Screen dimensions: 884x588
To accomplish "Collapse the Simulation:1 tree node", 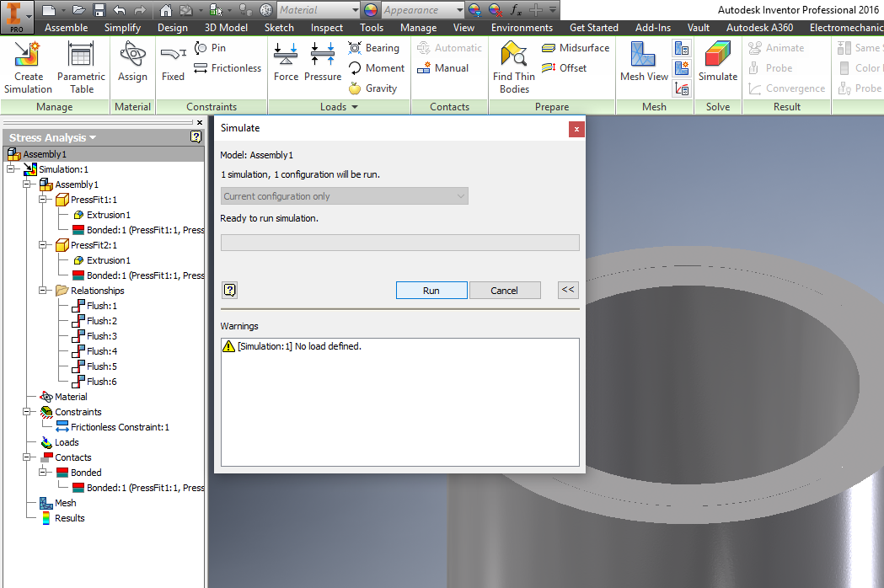I will (10, 169).
